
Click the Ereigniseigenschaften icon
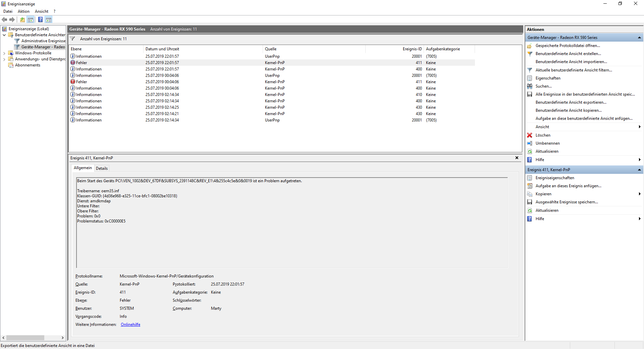coord(530,178)
